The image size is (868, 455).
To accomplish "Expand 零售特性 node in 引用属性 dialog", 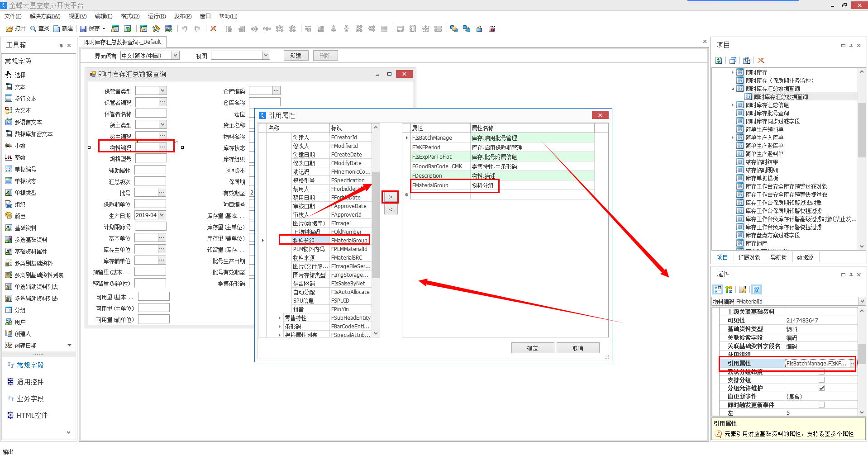I will click(x=280, y=318).
